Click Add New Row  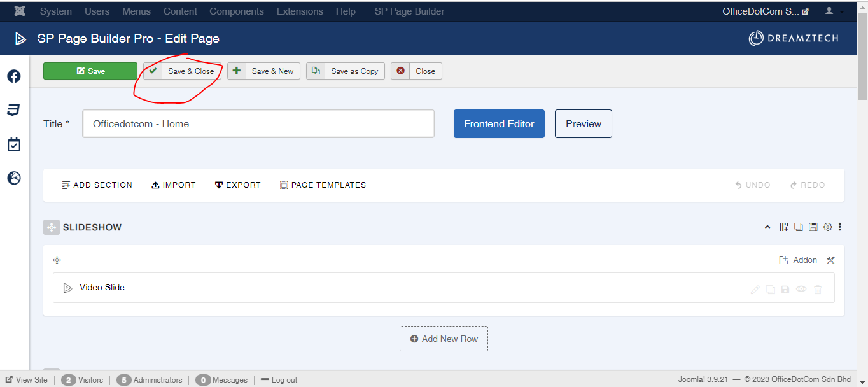point(444,339)
